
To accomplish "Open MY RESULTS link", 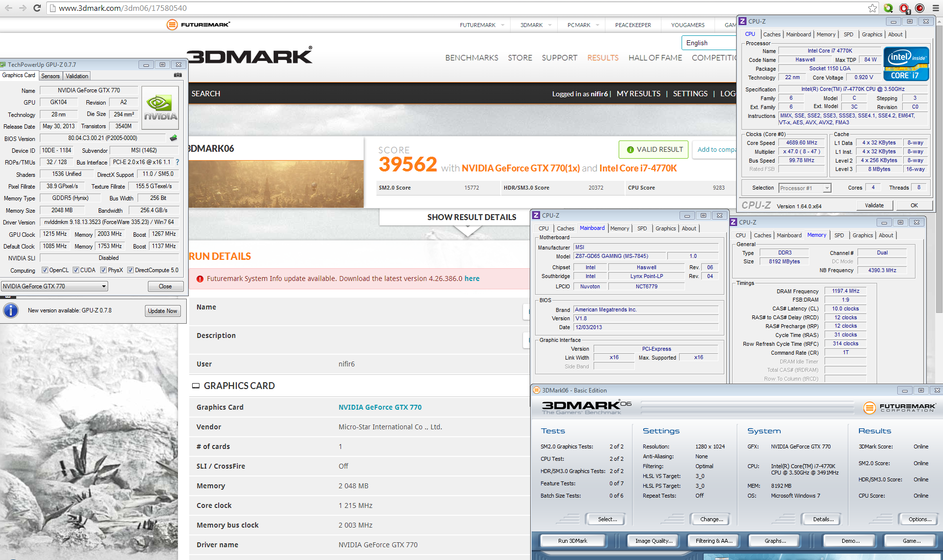I will pyautogui.click(x=638, y=94).
